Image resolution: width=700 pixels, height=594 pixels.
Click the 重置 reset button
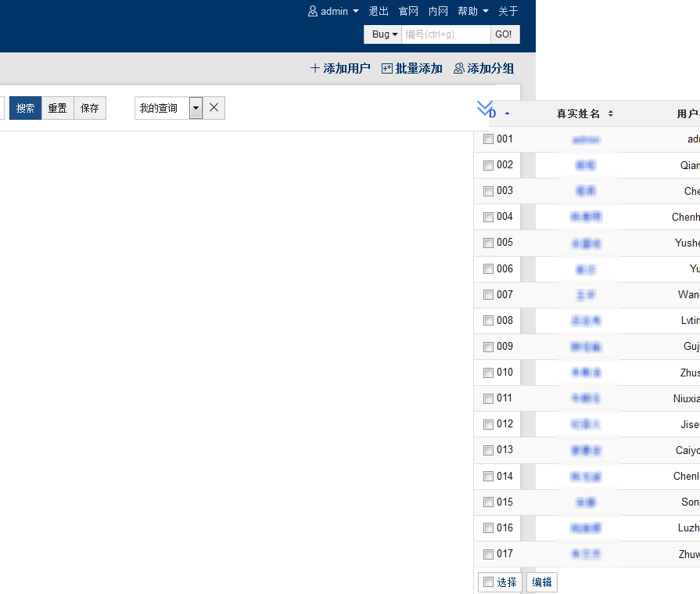[x=58, y=108]
